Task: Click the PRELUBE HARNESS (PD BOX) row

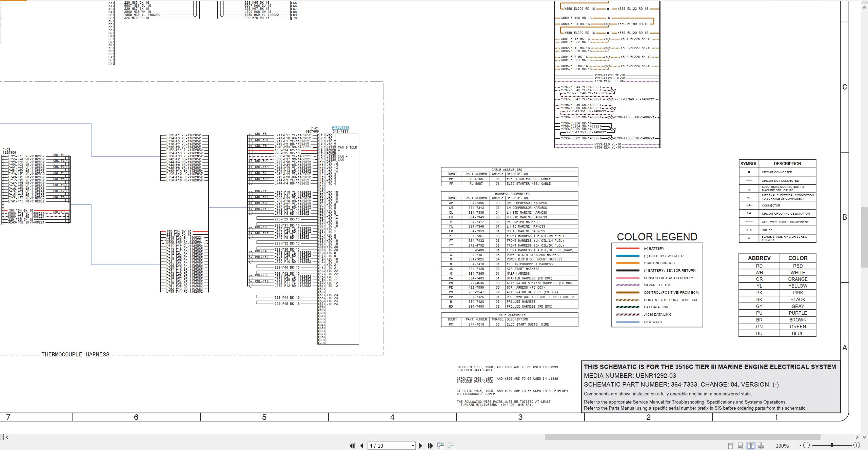Action: tap(509, 307)
